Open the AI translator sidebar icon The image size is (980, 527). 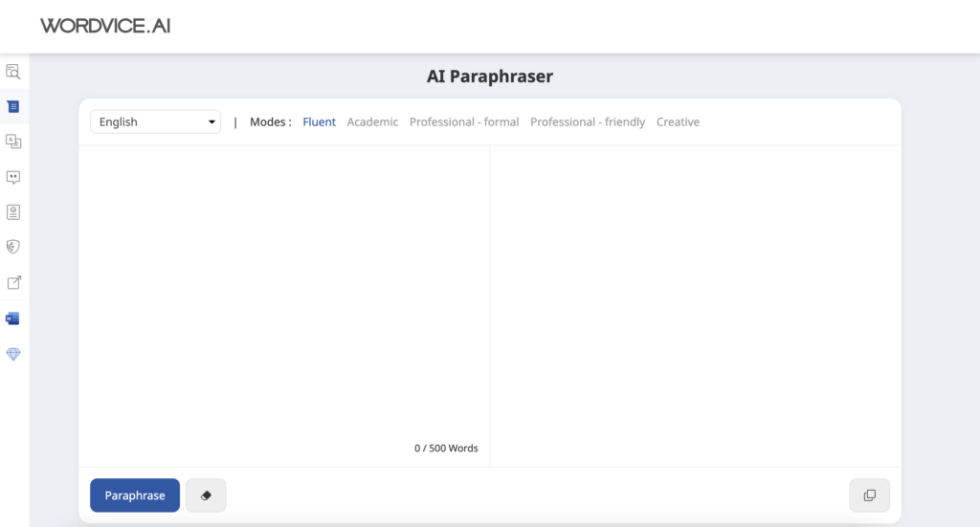13,142
